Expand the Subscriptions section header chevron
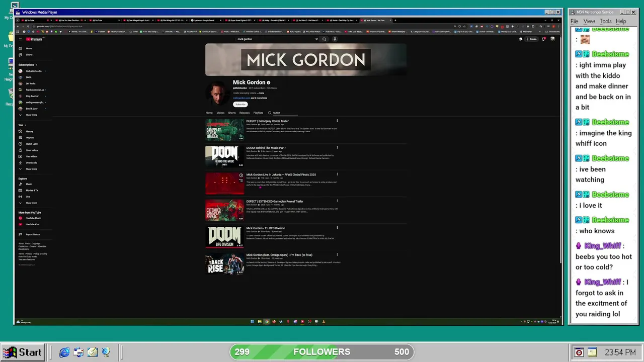This screenshot has height=362, width=644. coord(36,65)
